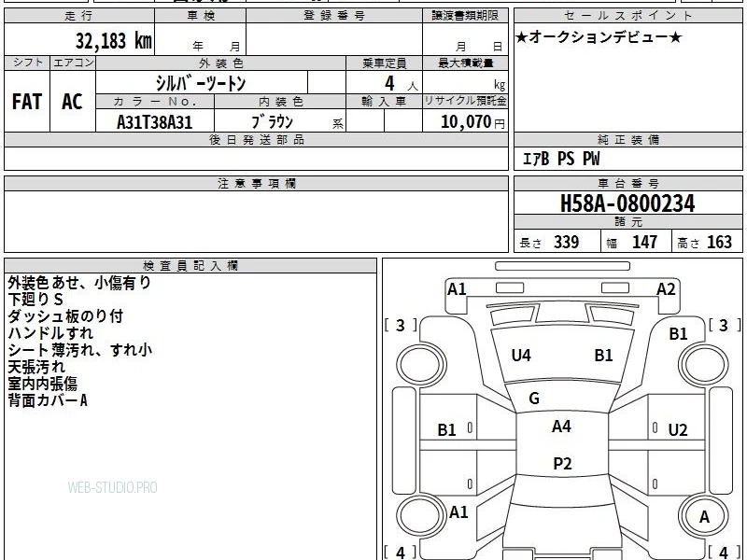Screen dimensions: 747x560
Task: Select the ブラウン interior color value
Action: tap(272, 122)
